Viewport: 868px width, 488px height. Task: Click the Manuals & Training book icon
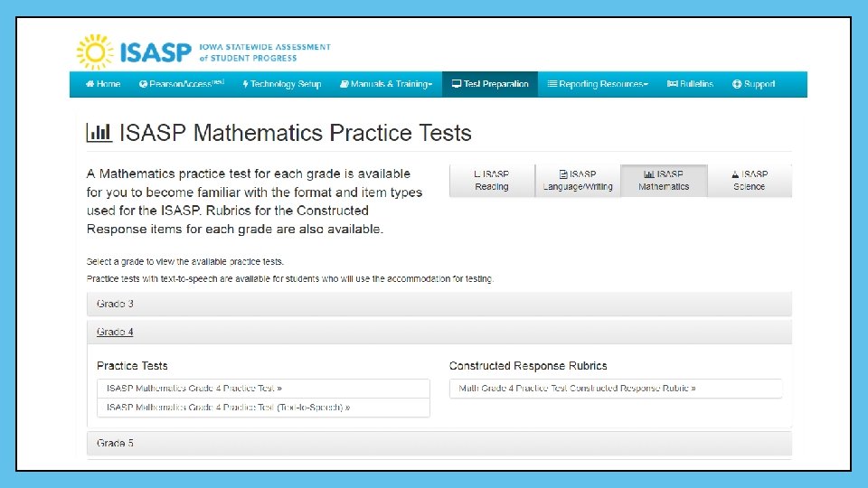click(344, 84)
